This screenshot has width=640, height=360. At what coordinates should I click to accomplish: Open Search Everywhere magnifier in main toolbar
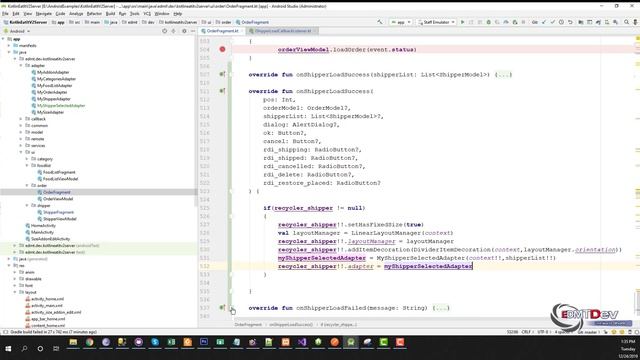coord(626,22)
